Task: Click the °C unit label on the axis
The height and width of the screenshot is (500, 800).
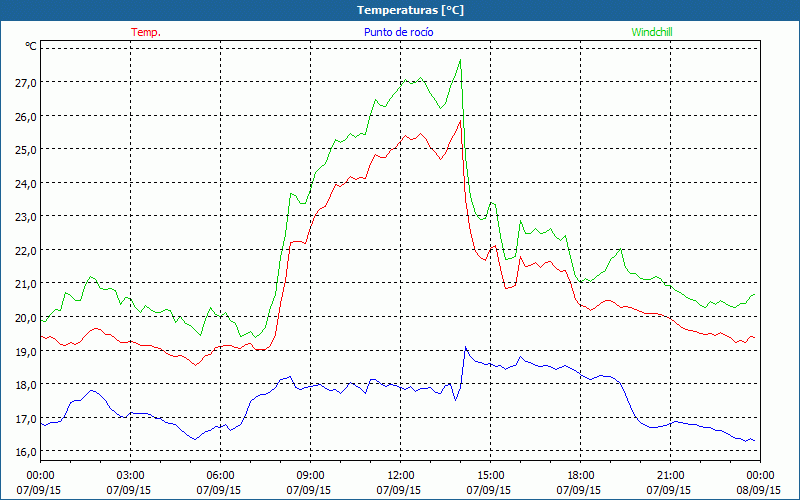Action: pyautogui.click(x=31, y=46)
